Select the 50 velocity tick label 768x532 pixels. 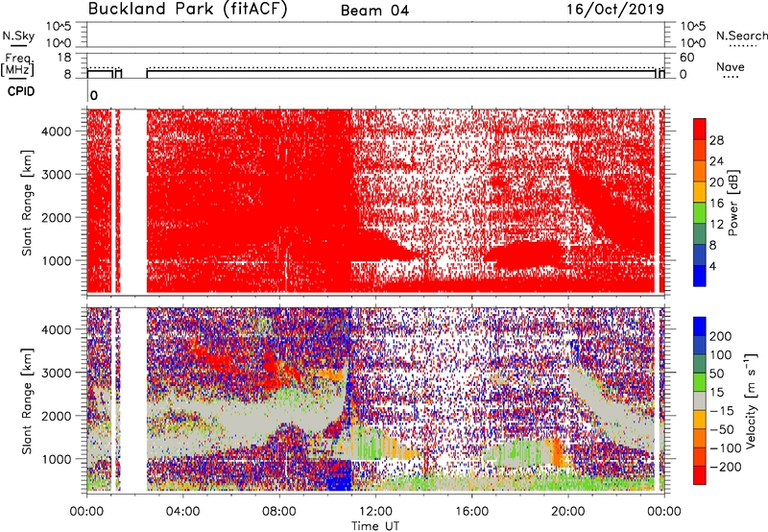tap(716, 374)
